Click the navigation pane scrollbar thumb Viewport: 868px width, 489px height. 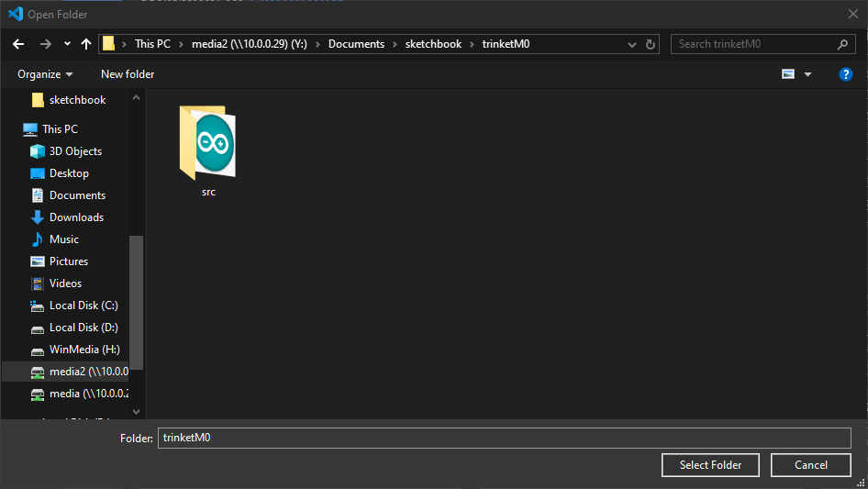coord(136,303)
